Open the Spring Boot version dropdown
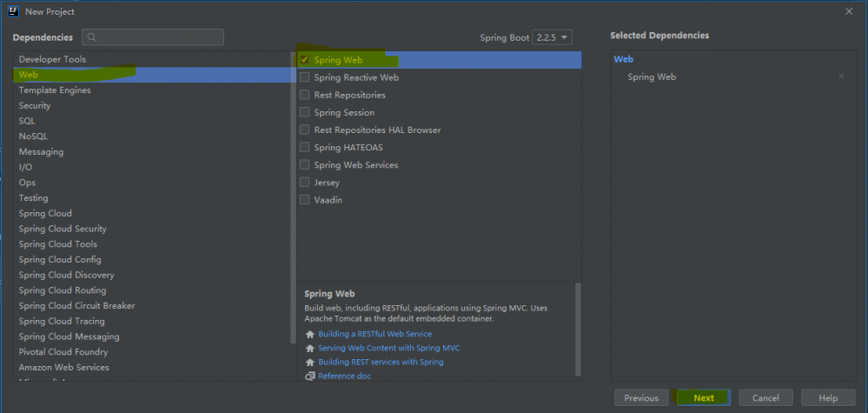 click(x=552, y=37)
